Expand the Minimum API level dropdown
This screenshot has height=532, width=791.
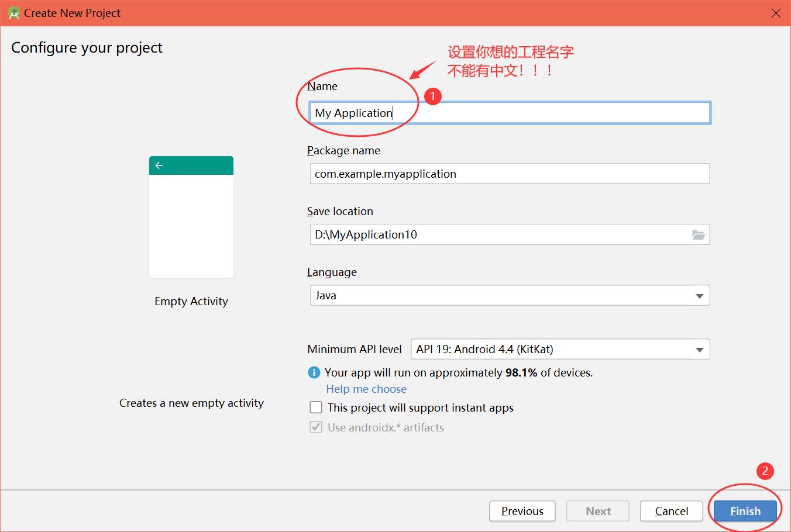[x=560, y=349]
